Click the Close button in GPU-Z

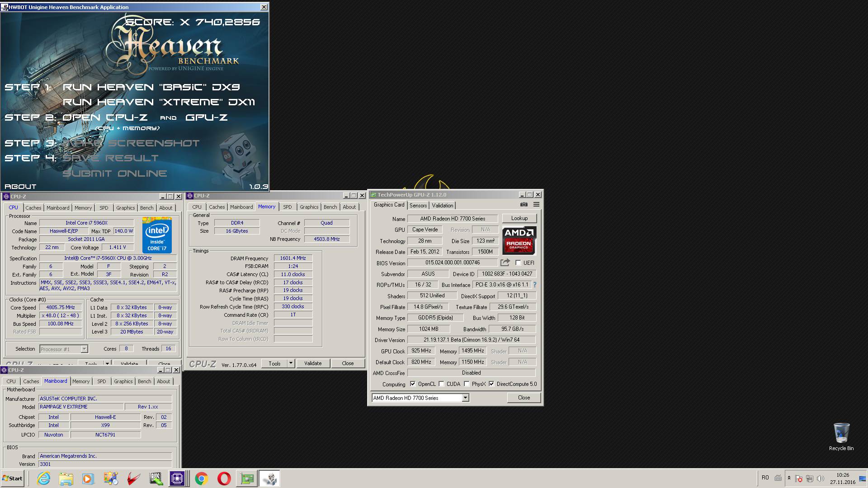pos(524,398)
